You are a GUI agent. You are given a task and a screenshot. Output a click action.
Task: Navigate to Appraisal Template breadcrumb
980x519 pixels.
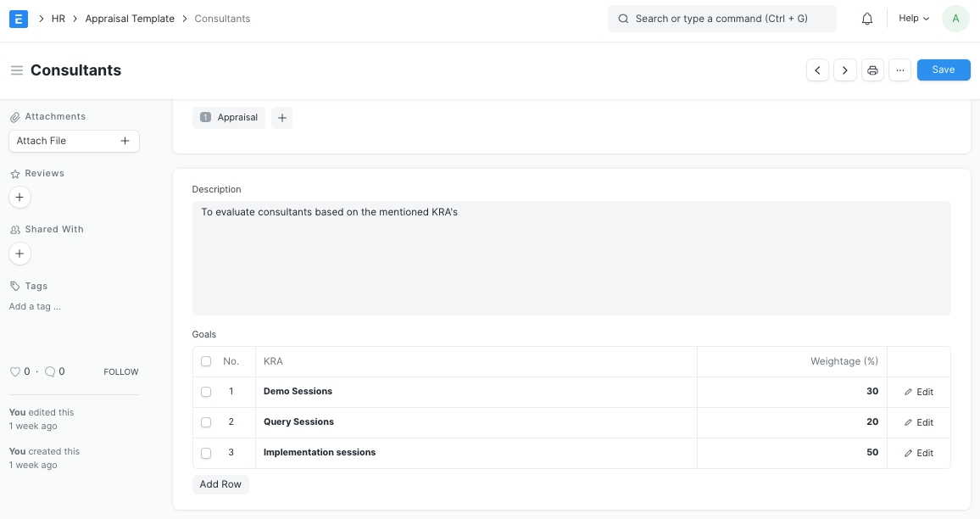tap(130, 19)
